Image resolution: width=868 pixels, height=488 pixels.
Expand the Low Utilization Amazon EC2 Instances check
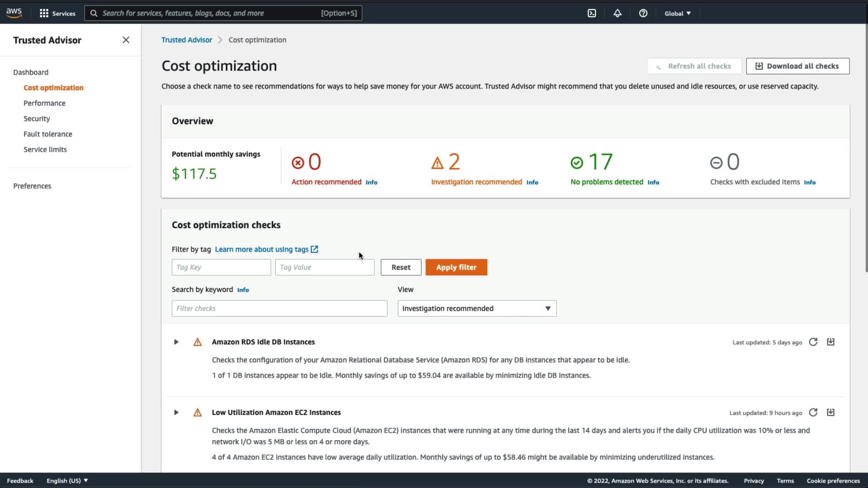click(176, 413)
